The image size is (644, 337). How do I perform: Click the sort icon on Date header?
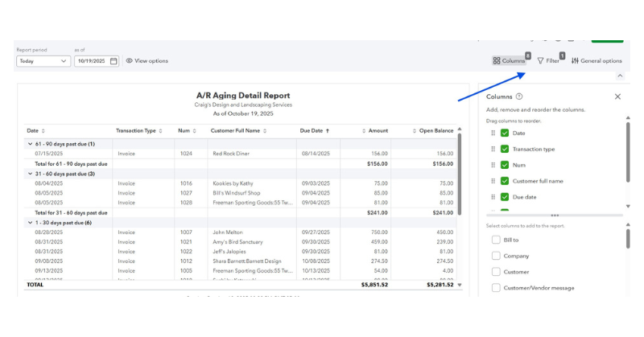click(43, 130)
